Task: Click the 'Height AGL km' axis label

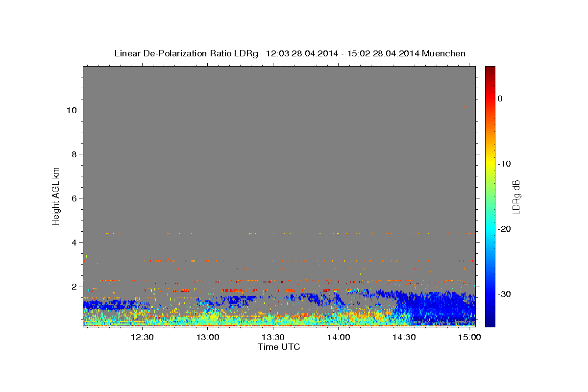Action: click(56, 196)
